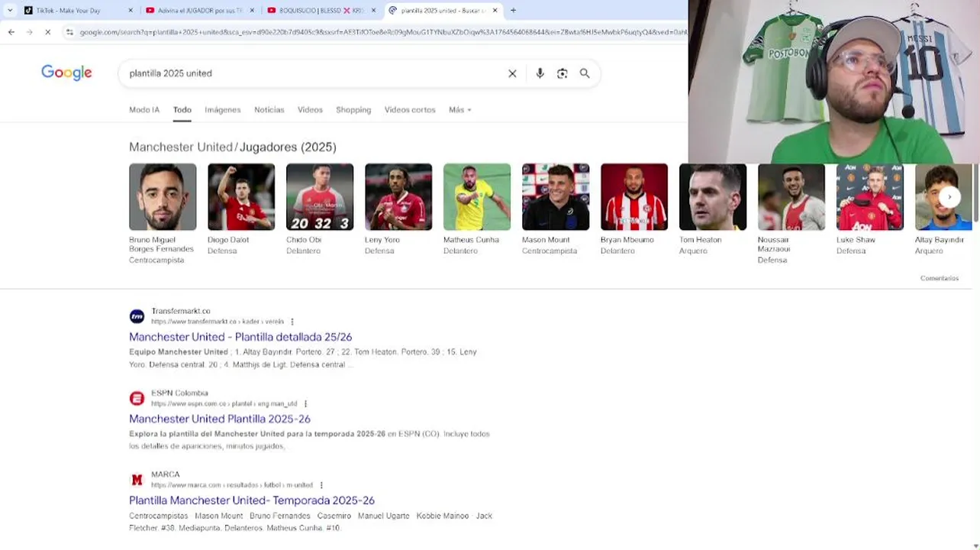Stop loading the page
The image size is (980, 550).
(47, 32)
